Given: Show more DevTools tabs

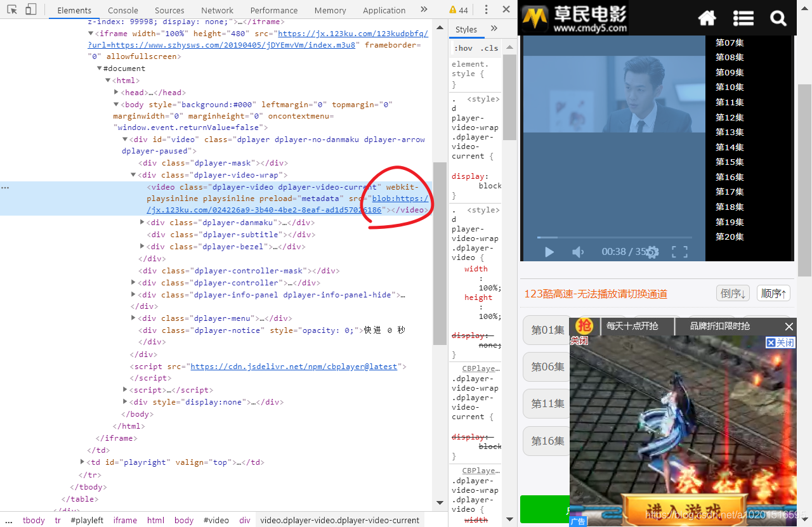Looking at the screenshot, I should pyautogui.click(x=424, y=10).
